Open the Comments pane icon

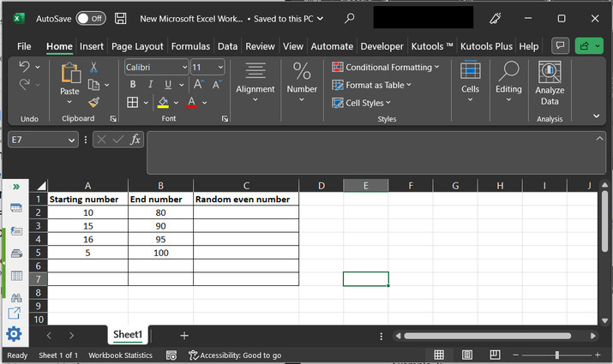pos(560,46)
